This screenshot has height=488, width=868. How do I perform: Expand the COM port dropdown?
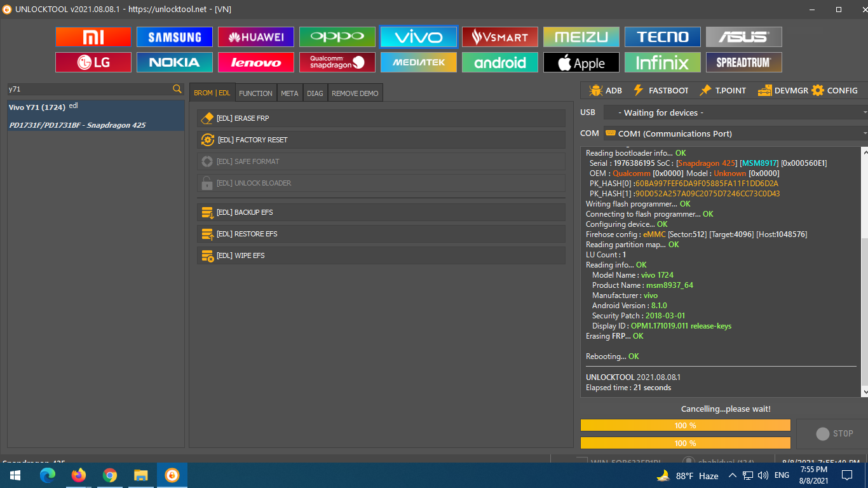735,133
